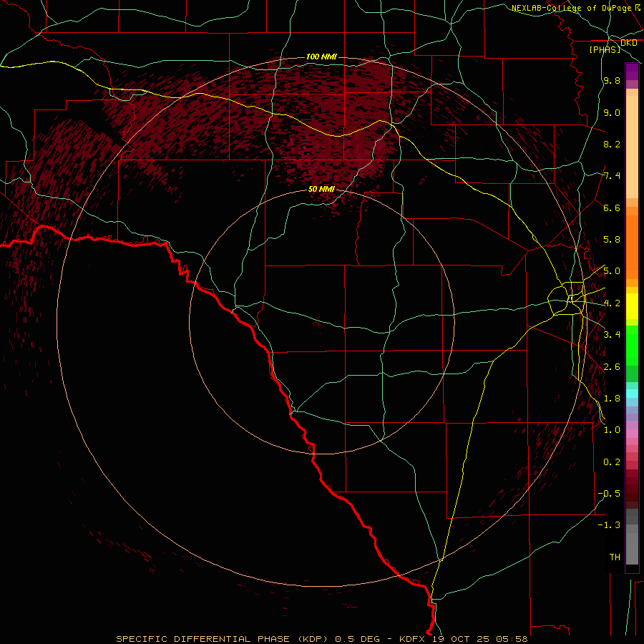Click the -0.5 scale label
644x644 pixels.
coord(609,494)
